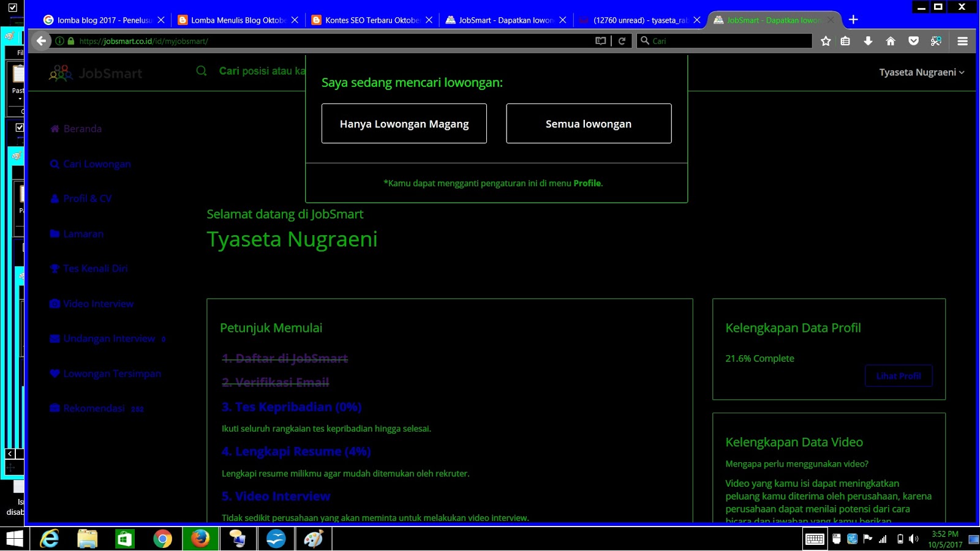Image resolution: width=980 pixels, height=551 pixels.
Task: Click the house icon beside Beranda
Action: click(55, 129)
